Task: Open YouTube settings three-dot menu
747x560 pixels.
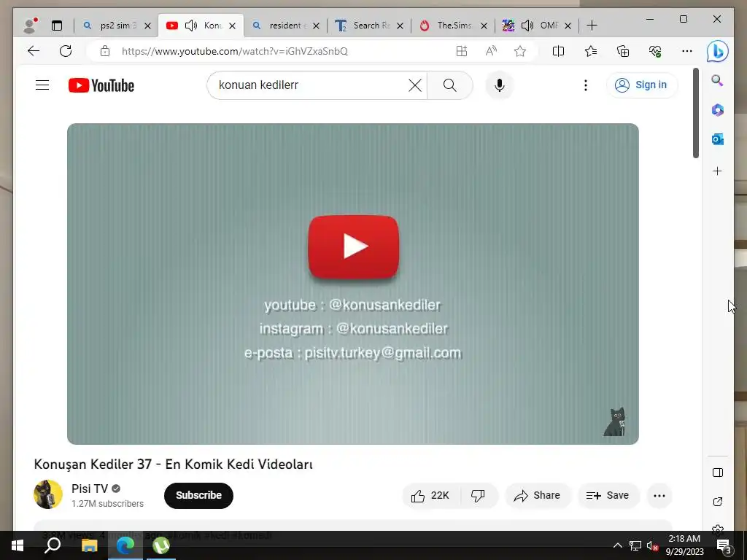Action: [x=586, y=85]
